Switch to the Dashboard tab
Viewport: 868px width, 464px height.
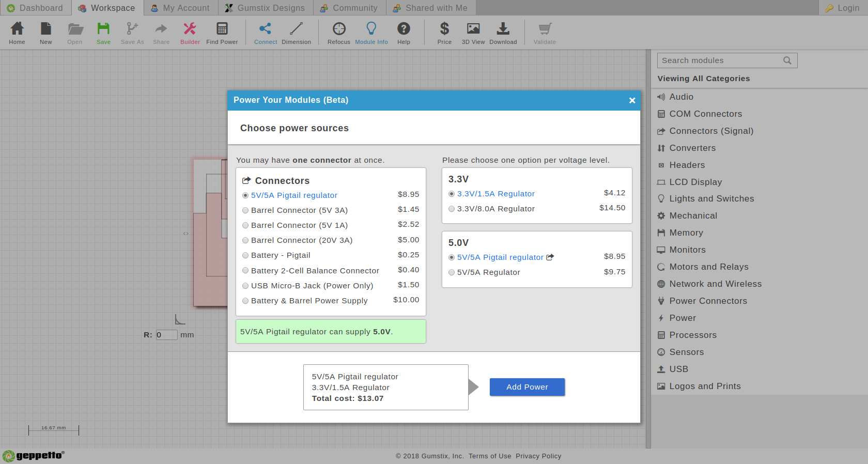tap(35, 8)
